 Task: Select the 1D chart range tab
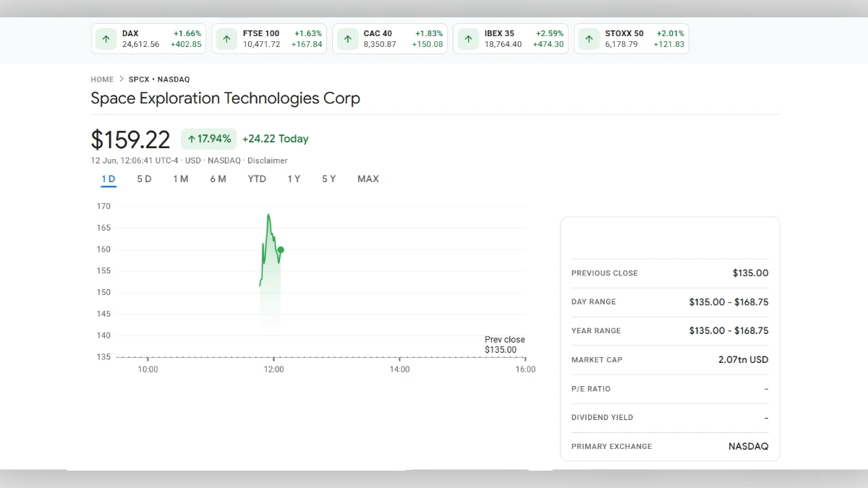click(109, 179)
